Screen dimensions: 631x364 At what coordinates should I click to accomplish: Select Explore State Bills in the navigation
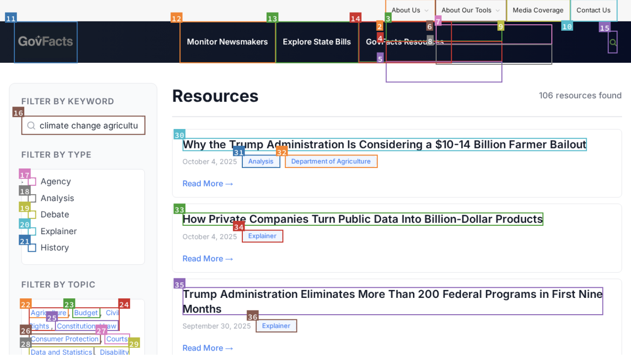pyautogui.click(x=317, y=42)
